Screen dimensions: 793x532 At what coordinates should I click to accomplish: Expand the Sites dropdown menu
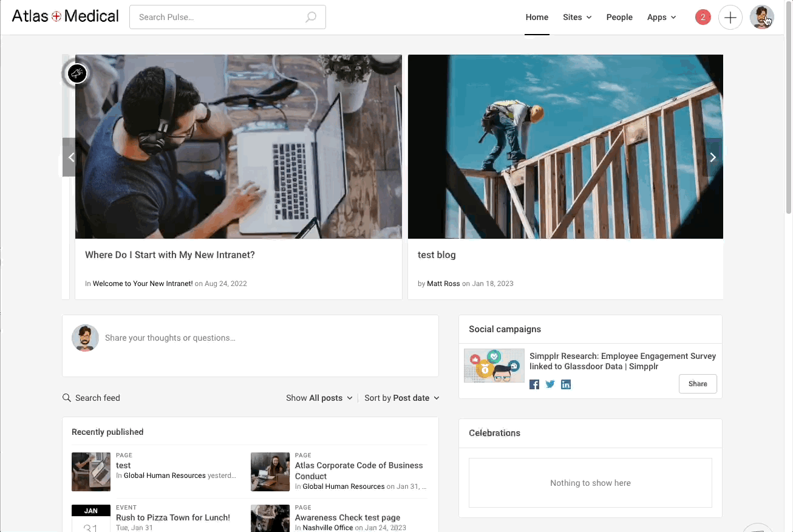pyautogui.click(x=577, y=17)
